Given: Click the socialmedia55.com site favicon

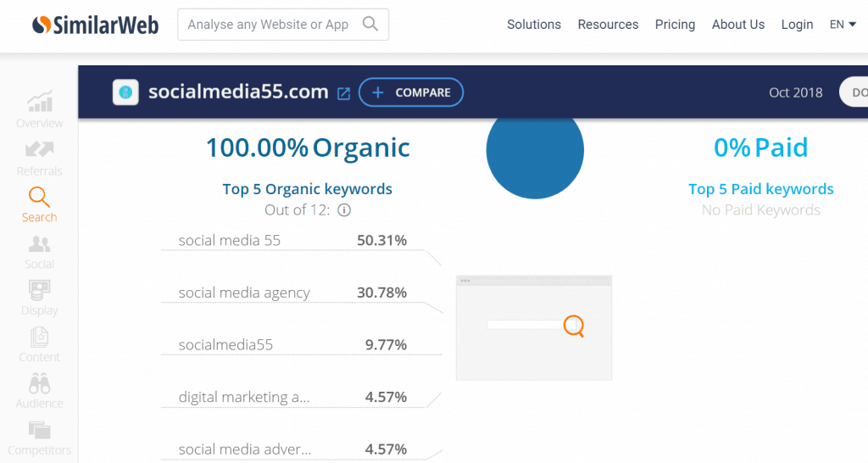Looking at the screenshot, I should point(125,92).
